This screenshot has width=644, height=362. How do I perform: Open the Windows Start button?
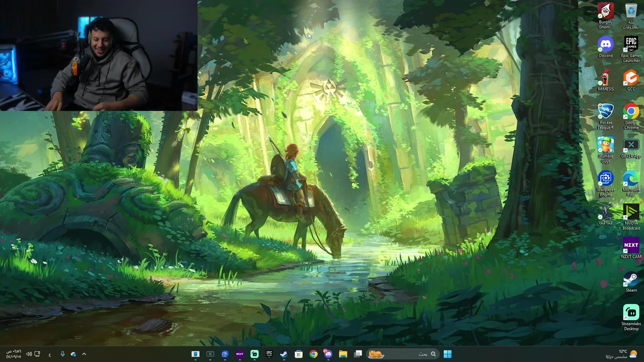447,354
